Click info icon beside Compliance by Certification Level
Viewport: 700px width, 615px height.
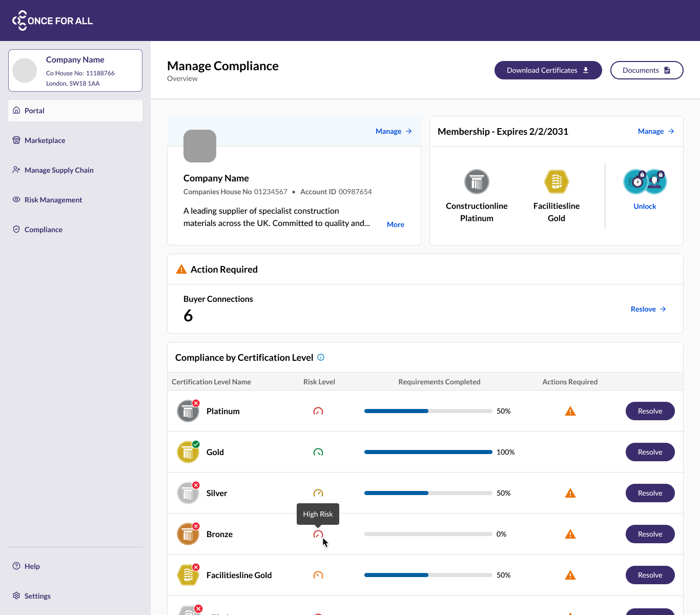321,357
